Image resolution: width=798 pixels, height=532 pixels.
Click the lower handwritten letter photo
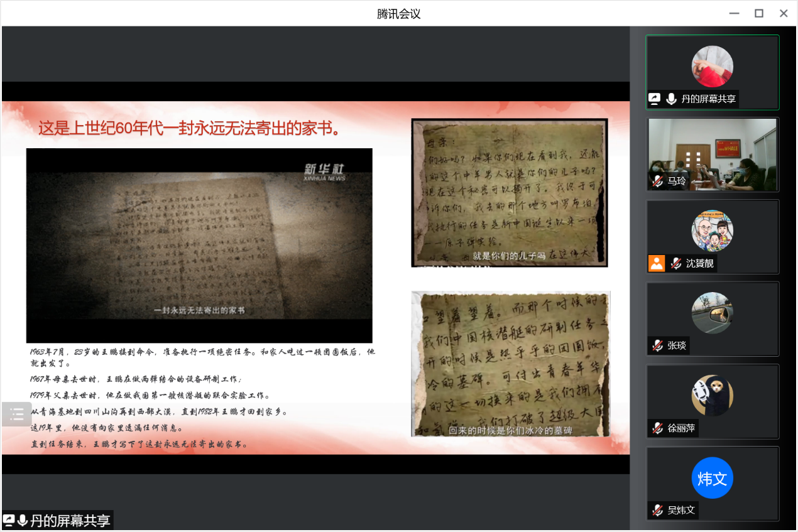tap(510, 363)
